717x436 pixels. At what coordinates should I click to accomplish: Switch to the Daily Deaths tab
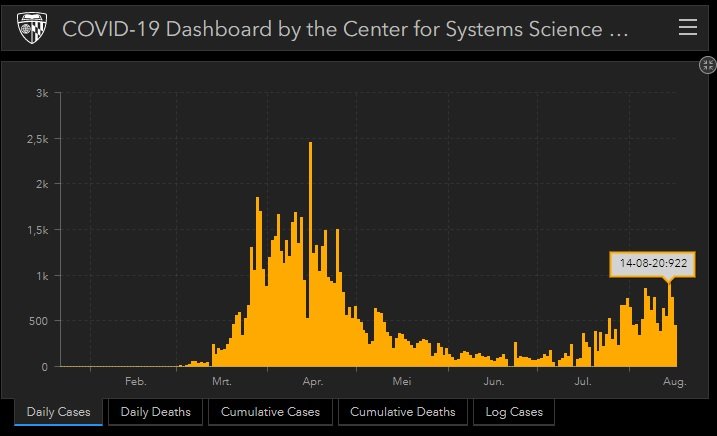click(155, 412)
